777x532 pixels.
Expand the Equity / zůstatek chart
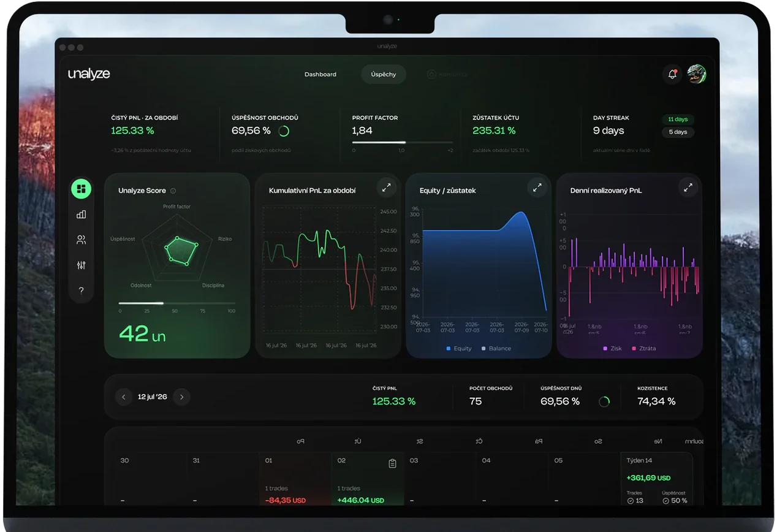click(x=537, y=188)
